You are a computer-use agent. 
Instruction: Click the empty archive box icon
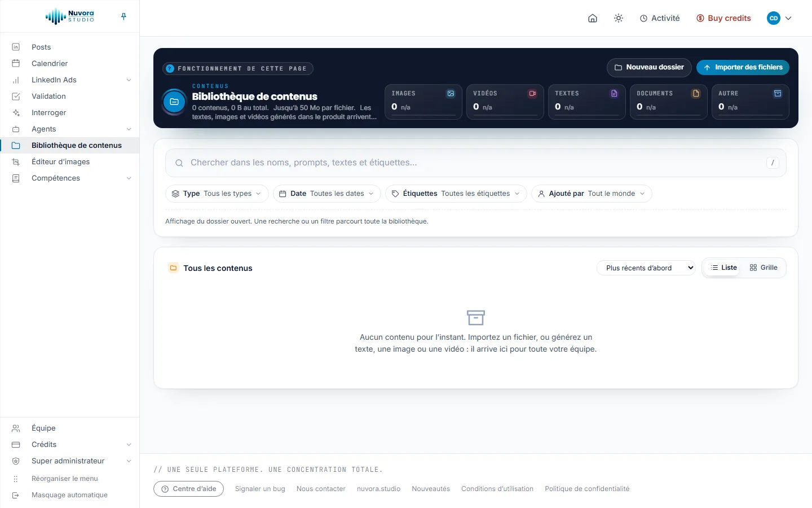[476, 317]
